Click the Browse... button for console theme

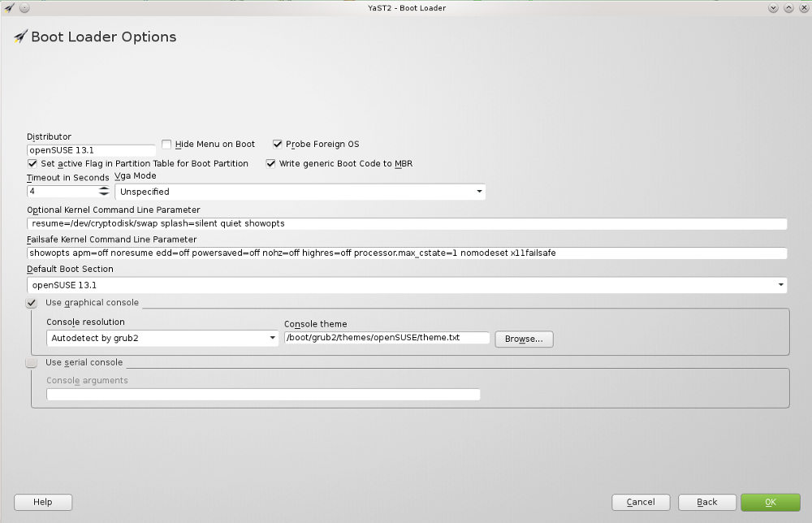coord(524,339)
